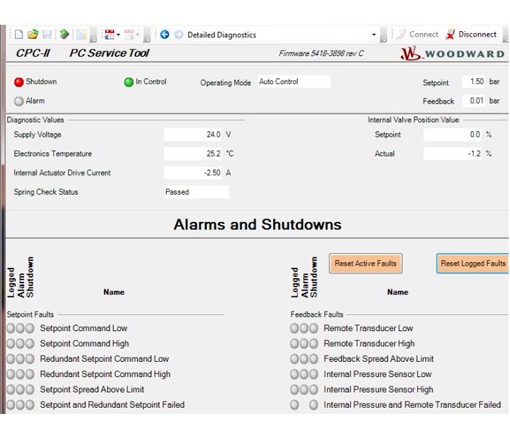Click Setpoint and Redundant Setpoint Failed name
510x441 pixels.
pyautogui.click(x=112, y=405)
